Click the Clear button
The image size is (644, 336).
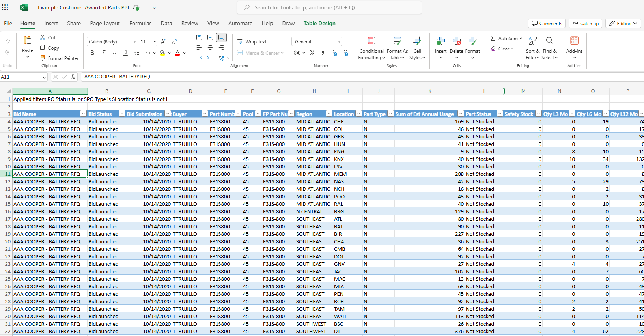click(502, 49)
